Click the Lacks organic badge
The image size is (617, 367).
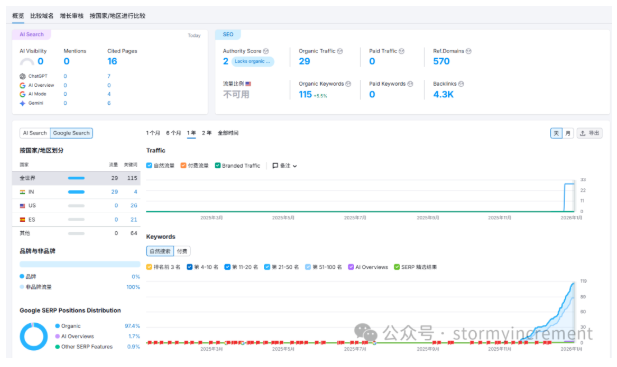(252, 61)
